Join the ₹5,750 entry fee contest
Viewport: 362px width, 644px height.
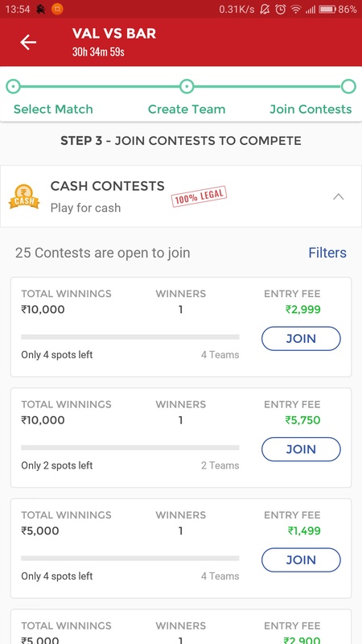click(301, 449)
